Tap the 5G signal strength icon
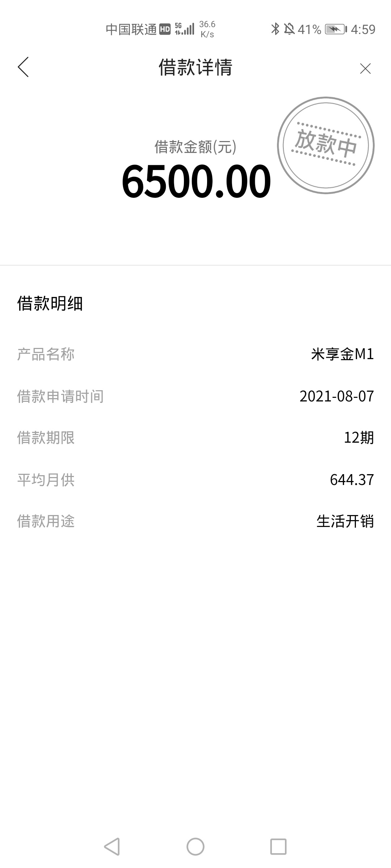 tap(185, 29)
